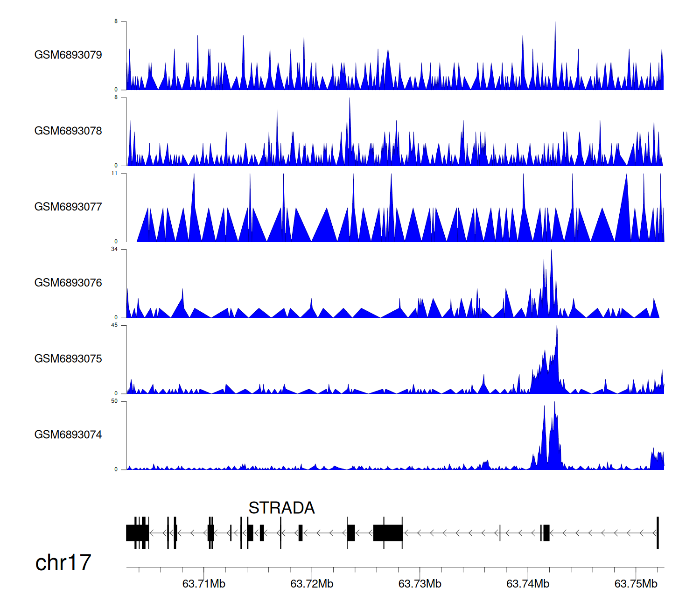Click the 63.75Mb coordinate label

[x=636, y=584]
